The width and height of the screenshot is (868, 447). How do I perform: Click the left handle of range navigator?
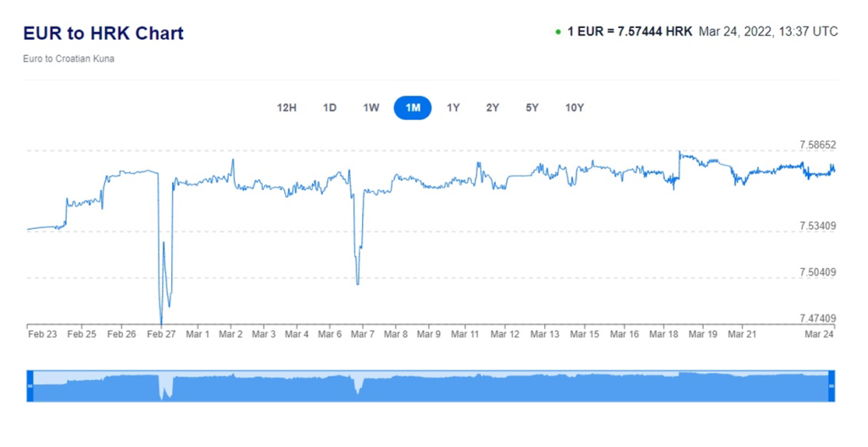31,386
